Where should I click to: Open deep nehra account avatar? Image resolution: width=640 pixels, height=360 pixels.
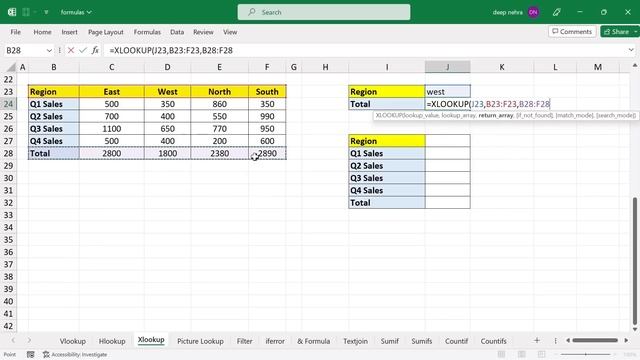(533, 12)
